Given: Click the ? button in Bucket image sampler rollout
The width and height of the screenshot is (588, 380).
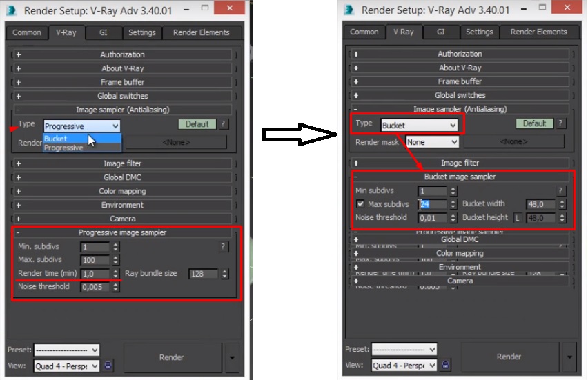Looking at the screenshot, I should [x=560, y=191].
